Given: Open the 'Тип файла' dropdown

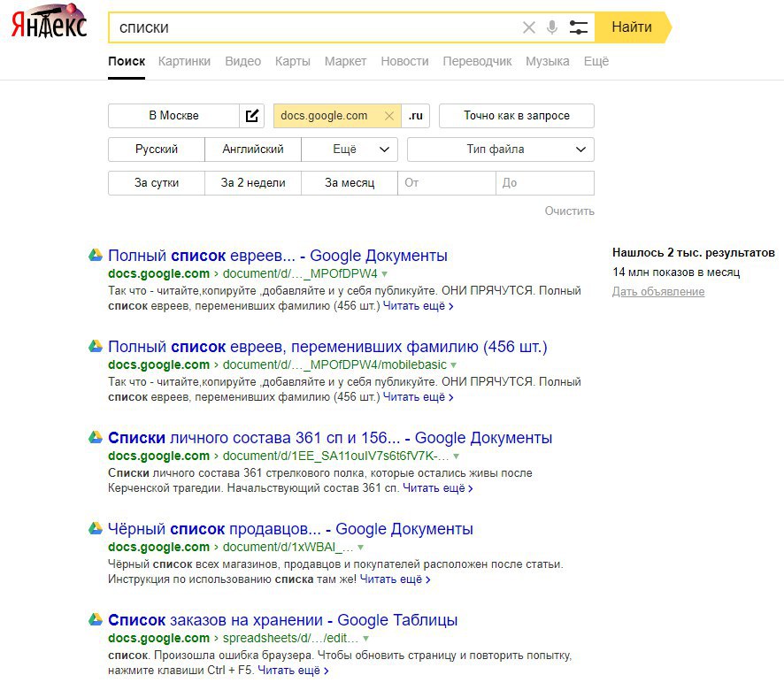Looking at the screenshot, I should pyautogui.click(x=501, y=149).
